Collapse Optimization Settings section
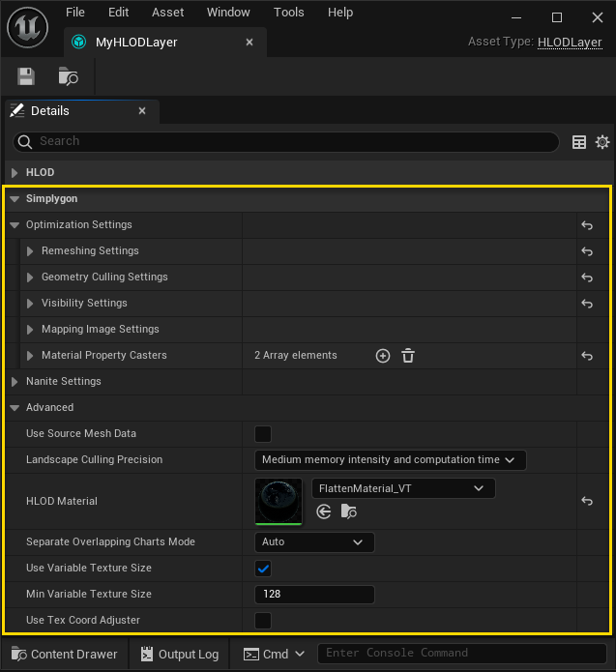Screen dimensions: 616x672 15,225
